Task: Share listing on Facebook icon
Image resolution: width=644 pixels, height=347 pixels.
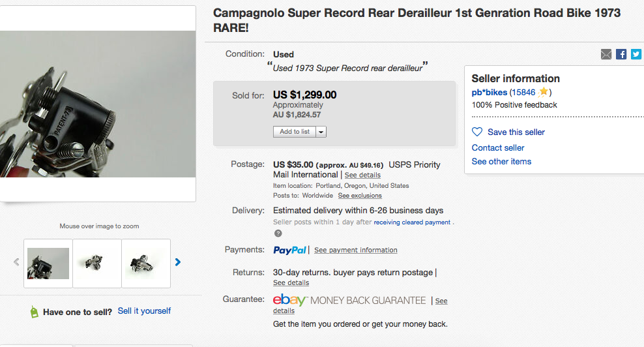Action: coord(621,54)
